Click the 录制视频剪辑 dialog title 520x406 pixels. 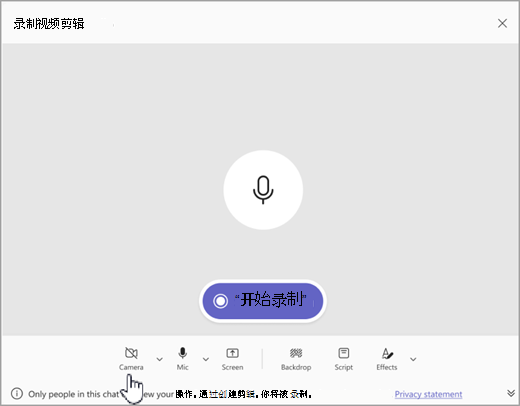click(x=49, y=24)
